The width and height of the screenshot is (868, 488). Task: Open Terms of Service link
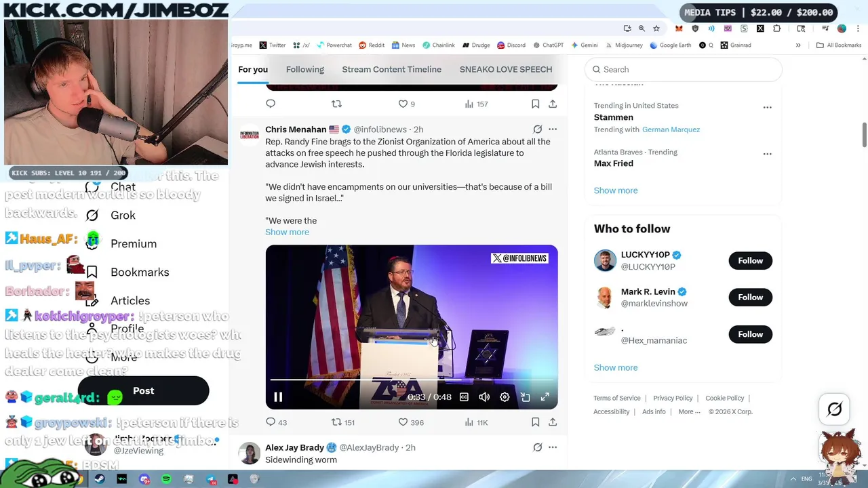pos(617,398)
